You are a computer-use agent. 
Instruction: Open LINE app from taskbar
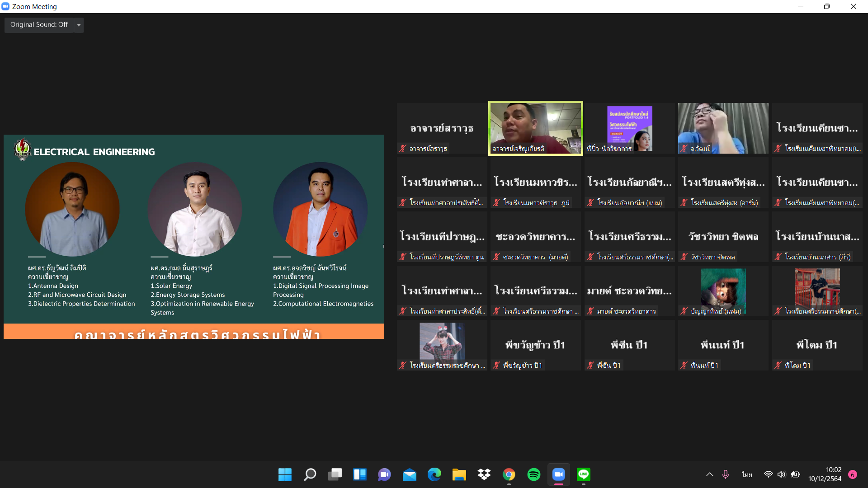(x=583, y=474)
